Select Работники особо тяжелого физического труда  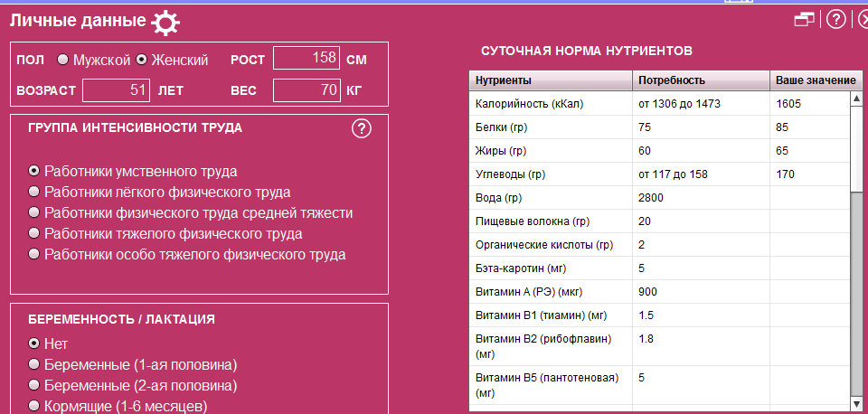(x=34, y=255)
